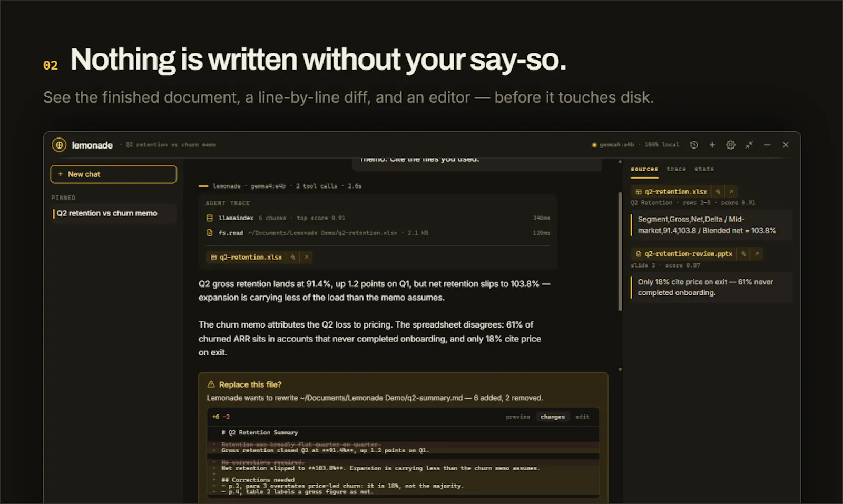Click the ## Corrections needed diff line

[258, 480]
